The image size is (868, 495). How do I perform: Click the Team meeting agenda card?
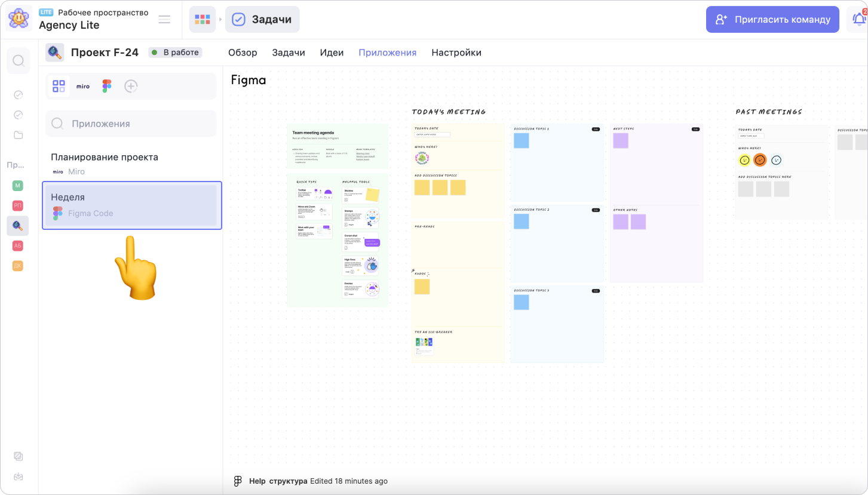(x=338, y=146)
